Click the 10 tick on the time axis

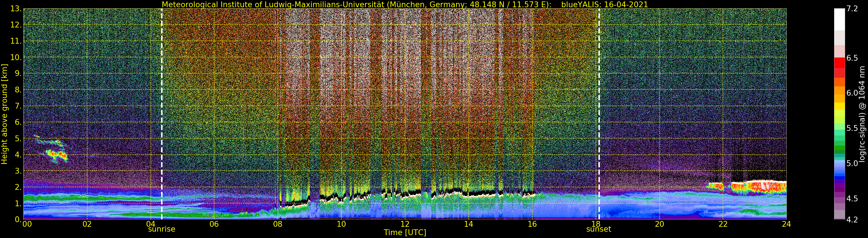[x=341, y=224]
